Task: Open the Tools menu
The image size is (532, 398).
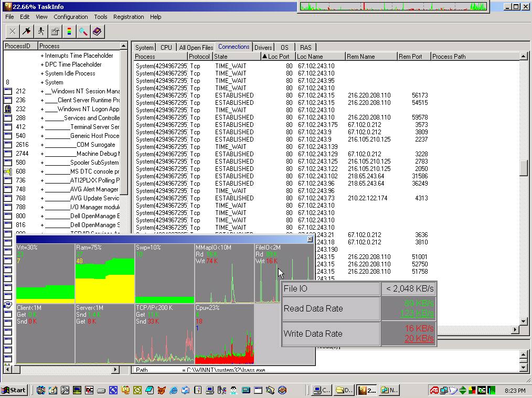Action: click(100, 17)
